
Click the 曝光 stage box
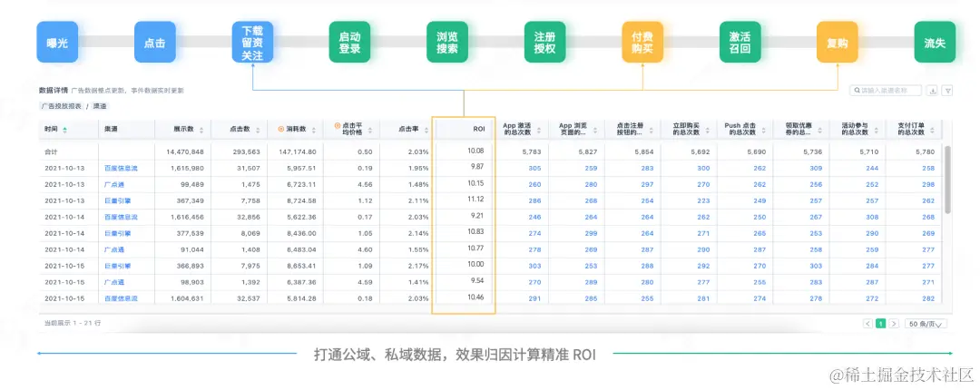click(x=57, y=43)
